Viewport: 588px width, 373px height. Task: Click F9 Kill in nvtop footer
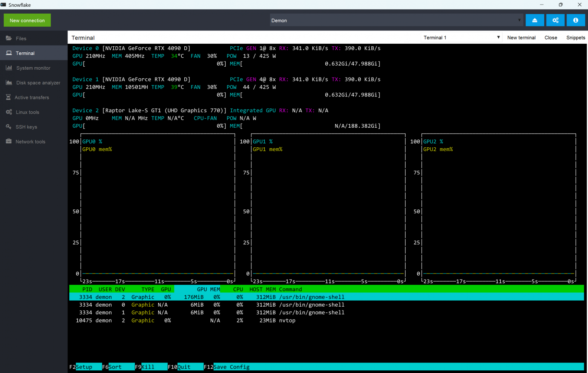[148, 367]
